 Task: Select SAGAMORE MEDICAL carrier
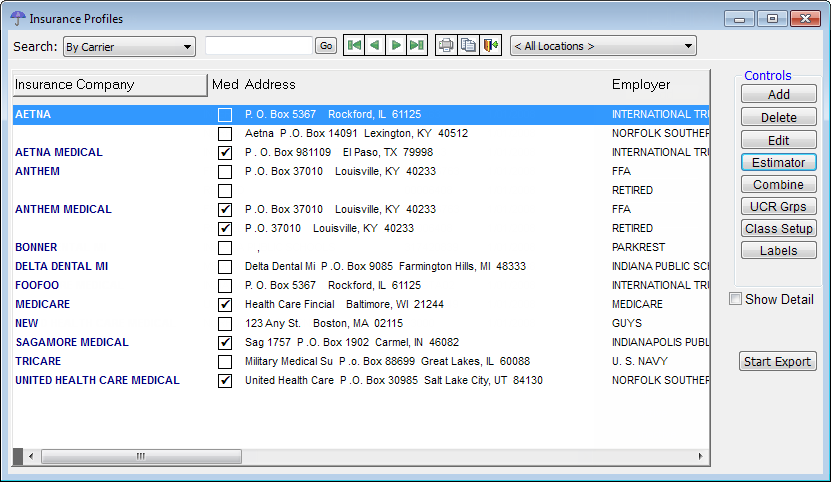click(72, 343)
